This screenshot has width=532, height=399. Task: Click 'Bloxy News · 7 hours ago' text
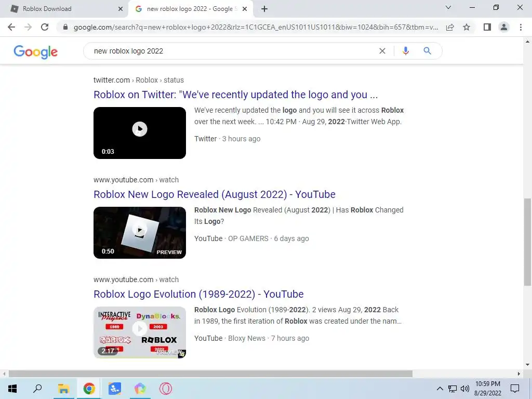269,338
